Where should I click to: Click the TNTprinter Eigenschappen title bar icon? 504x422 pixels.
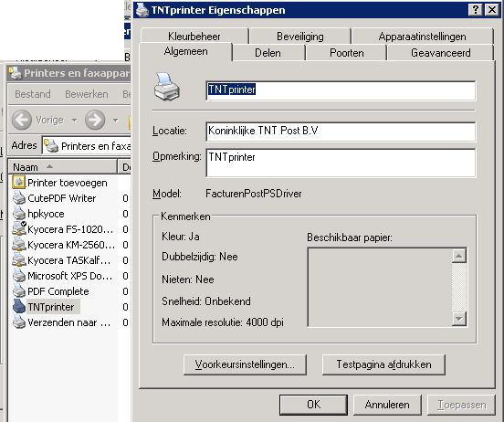pyautogui.click(x=142, y=10)
